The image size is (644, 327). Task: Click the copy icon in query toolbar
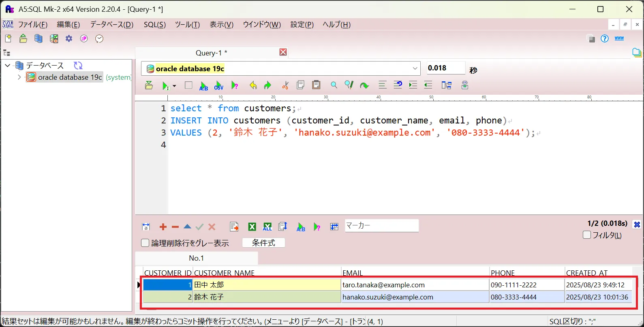point(300,85)
